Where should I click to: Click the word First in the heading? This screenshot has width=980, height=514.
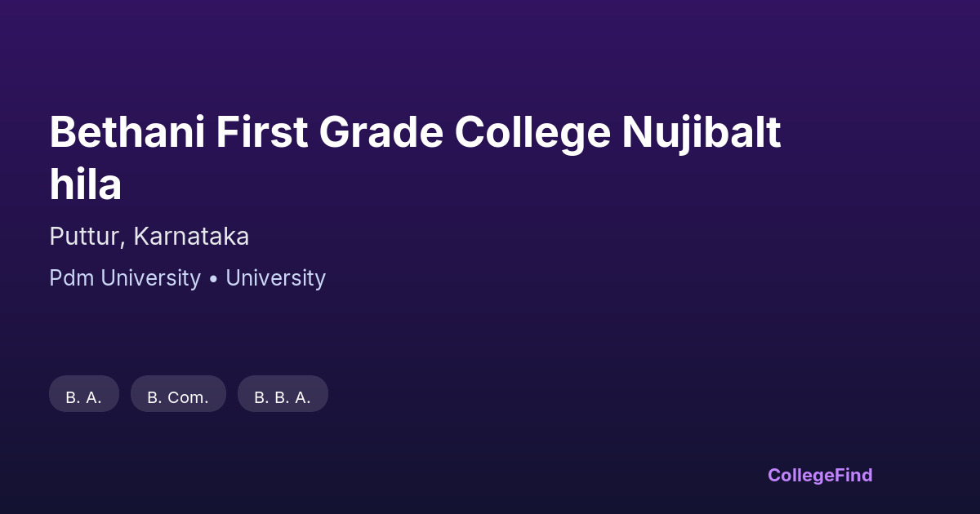coord(261,133)
